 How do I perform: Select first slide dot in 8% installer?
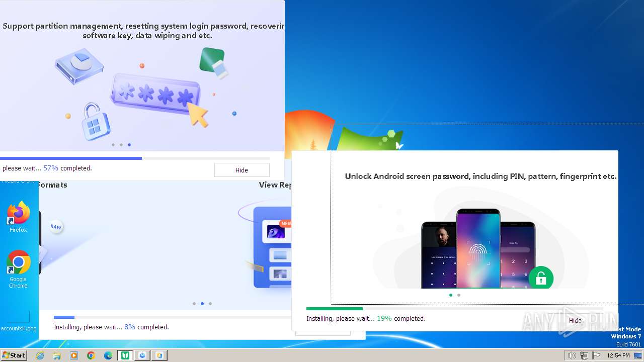click(x=194, y=304)
